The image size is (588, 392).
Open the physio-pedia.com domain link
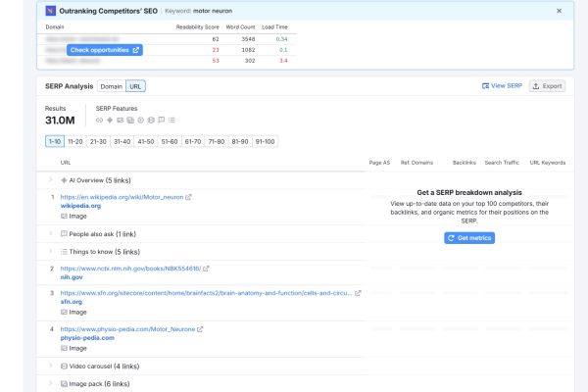coord(87,338)
